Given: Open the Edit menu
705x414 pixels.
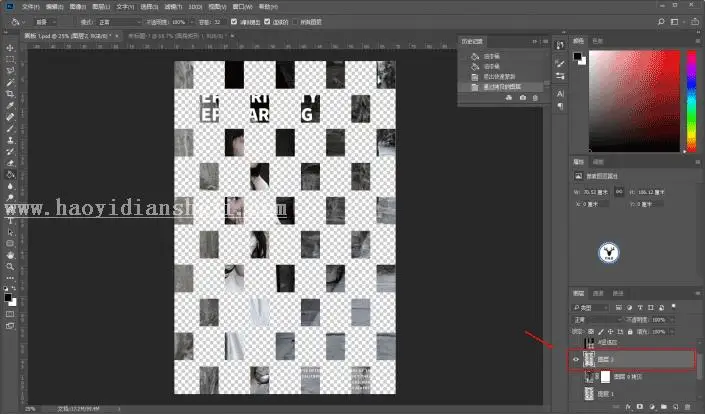Looking at the screenshot, I should coord(54,7).
